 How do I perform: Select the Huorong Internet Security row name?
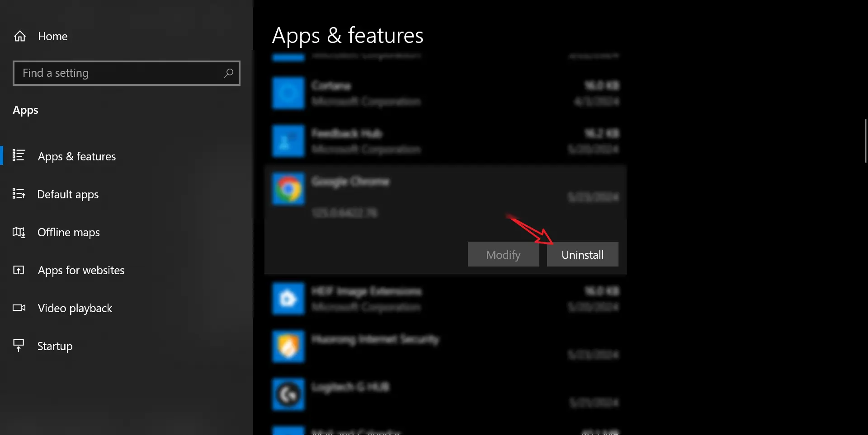(375, 339)
